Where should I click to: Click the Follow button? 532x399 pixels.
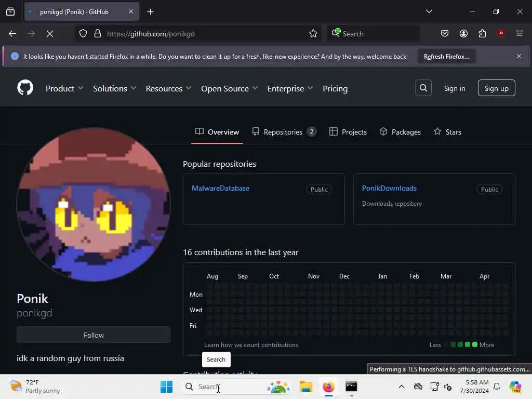point(94,335)
